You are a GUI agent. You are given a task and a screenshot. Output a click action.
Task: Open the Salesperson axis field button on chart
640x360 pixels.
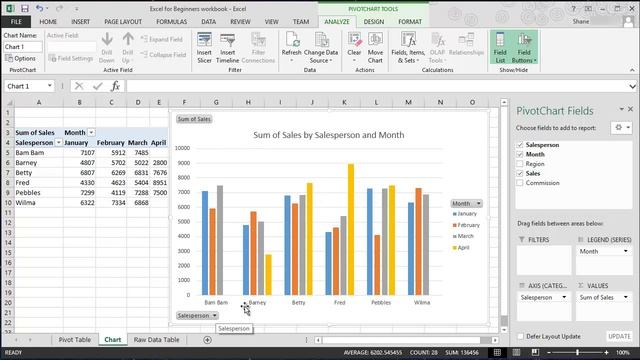[197, 316]
